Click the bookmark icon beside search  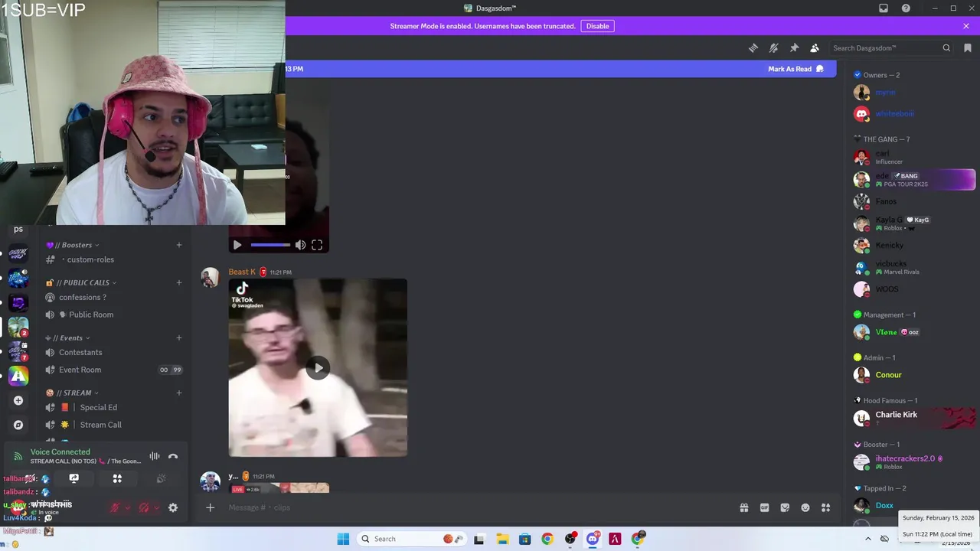click(968, 47)
